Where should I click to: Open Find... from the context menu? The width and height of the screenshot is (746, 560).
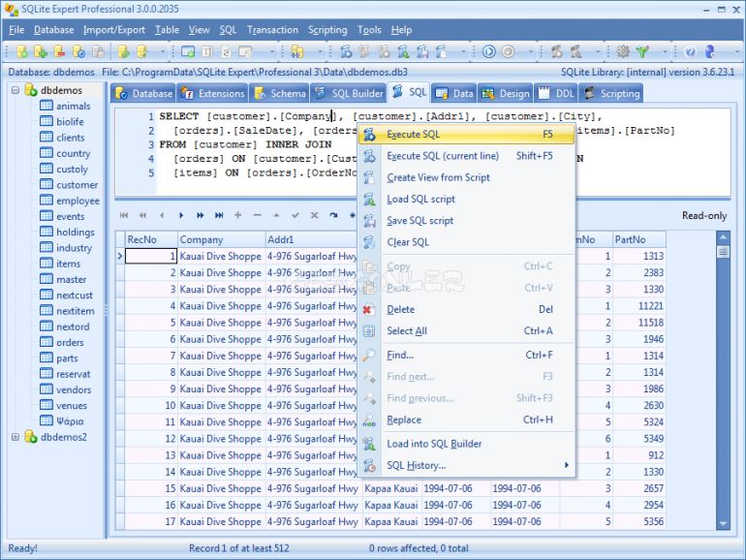[x=466, y=355]
